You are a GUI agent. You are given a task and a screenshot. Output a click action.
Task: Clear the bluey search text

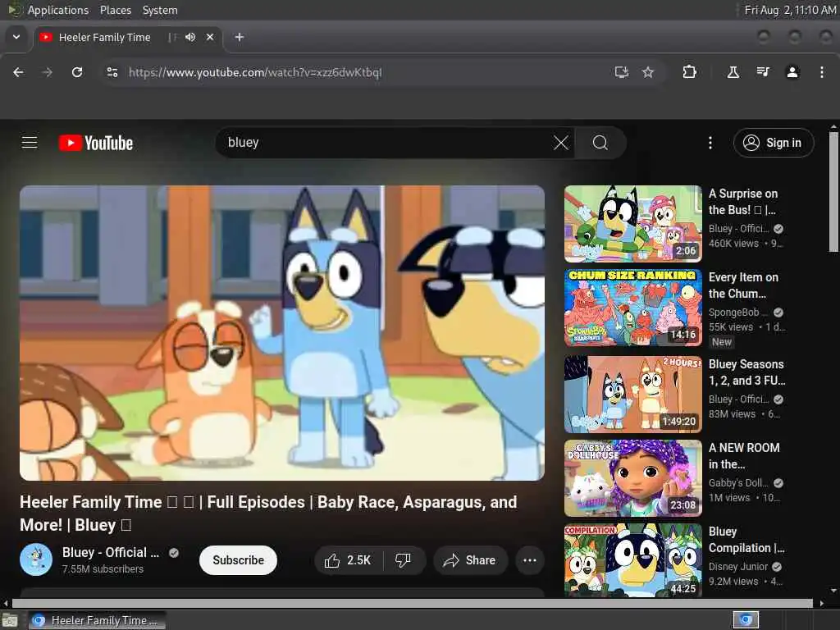point(561,143)
